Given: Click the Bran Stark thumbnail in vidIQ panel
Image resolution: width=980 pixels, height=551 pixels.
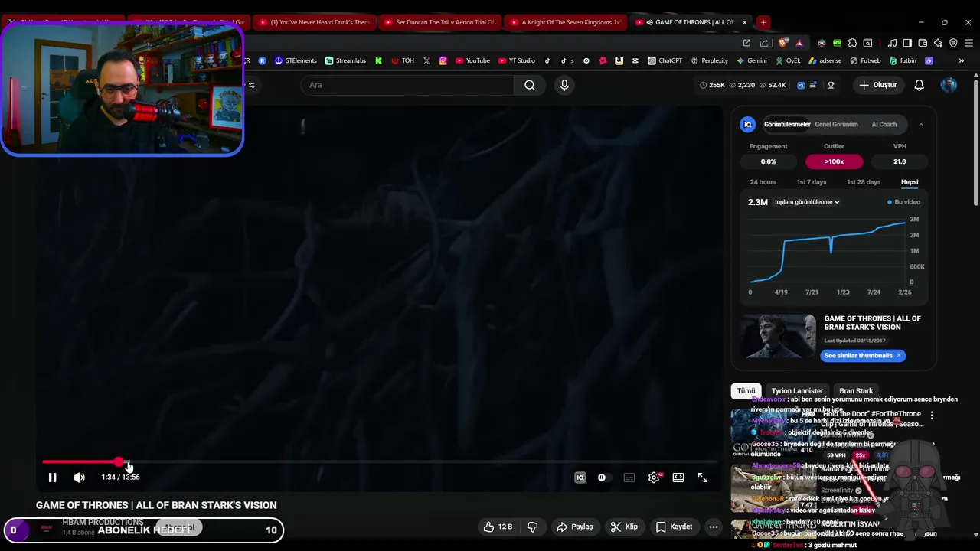Looking at the screenshot, I should 778,336.
